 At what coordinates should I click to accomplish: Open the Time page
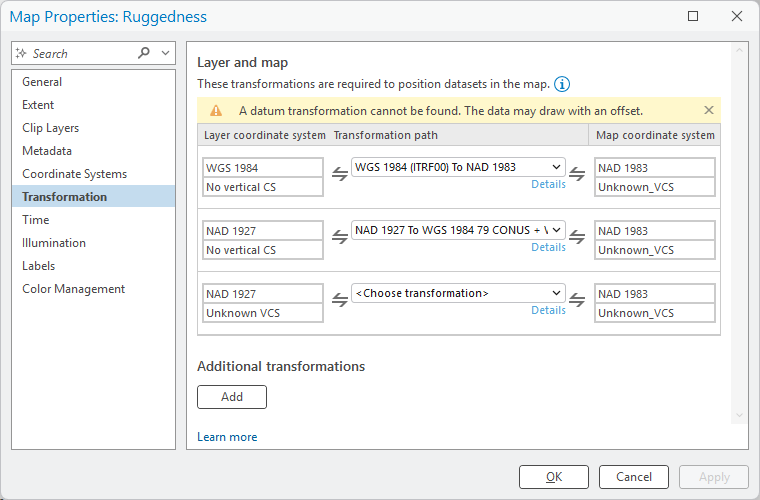(93, 220)
